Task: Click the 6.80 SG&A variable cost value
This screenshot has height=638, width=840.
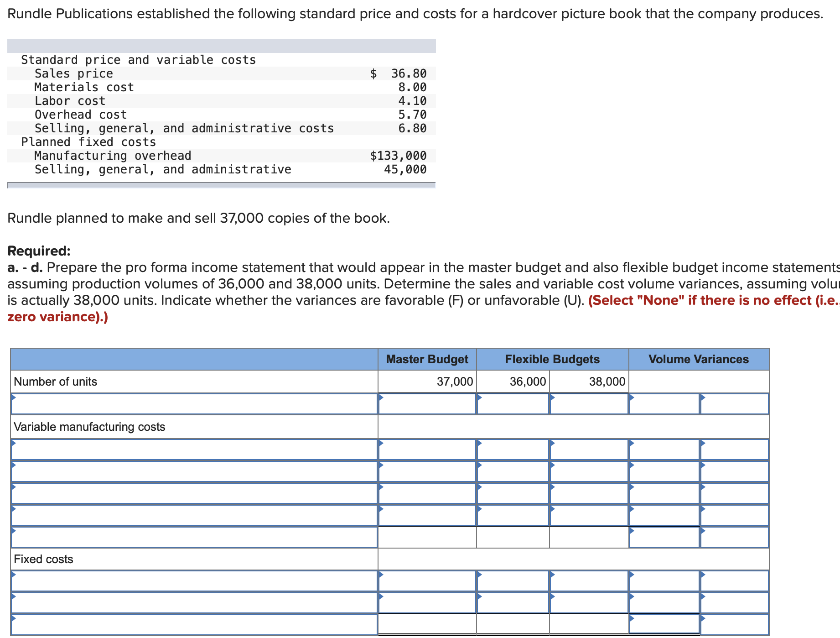Action: click(412, 128)
